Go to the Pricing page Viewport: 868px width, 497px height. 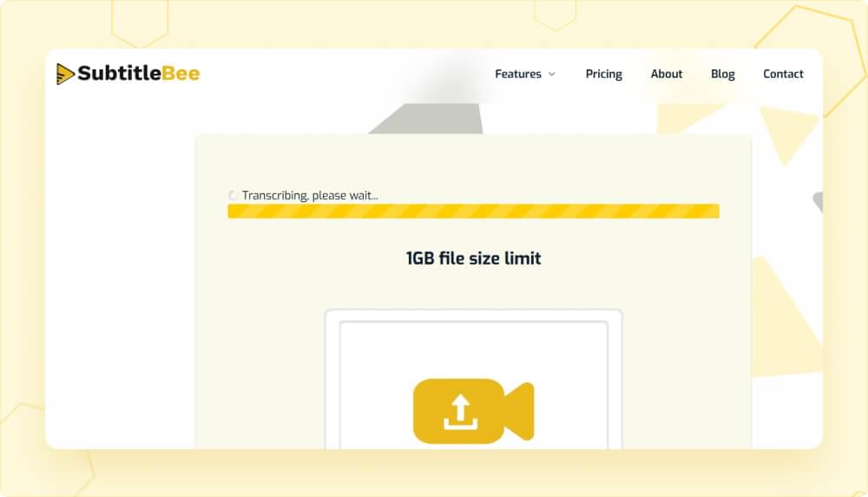(x=603, y=74)
